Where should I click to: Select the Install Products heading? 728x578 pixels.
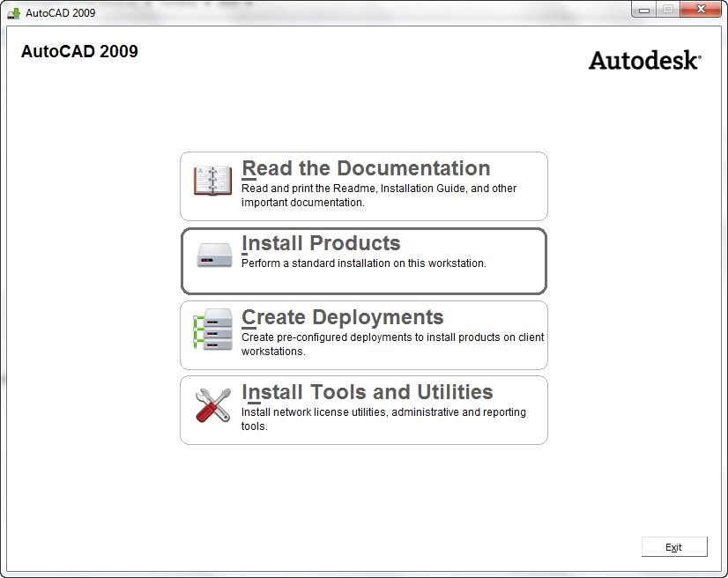pyautogui.click(x=321, y=243)
